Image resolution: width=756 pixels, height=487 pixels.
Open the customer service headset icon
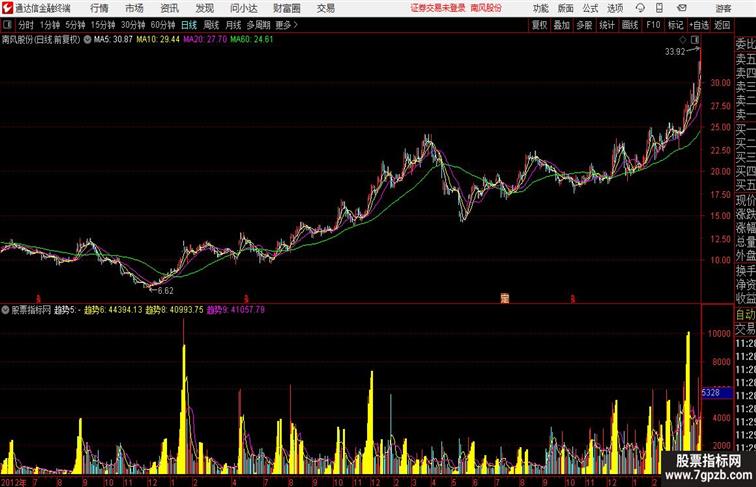pos(640,8)
